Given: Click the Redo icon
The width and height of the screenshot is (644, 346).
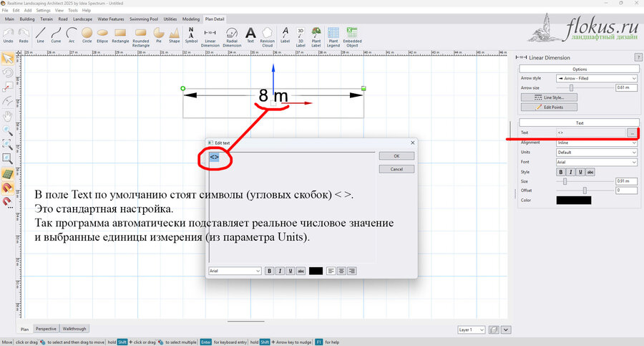Looking at the screenshot, I should point(24,35).
